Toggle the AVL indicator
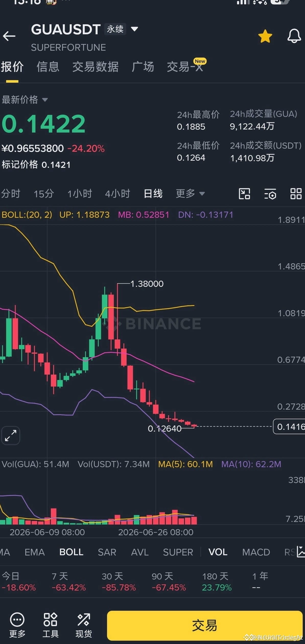Screen dimensions: 305x644 140,552
